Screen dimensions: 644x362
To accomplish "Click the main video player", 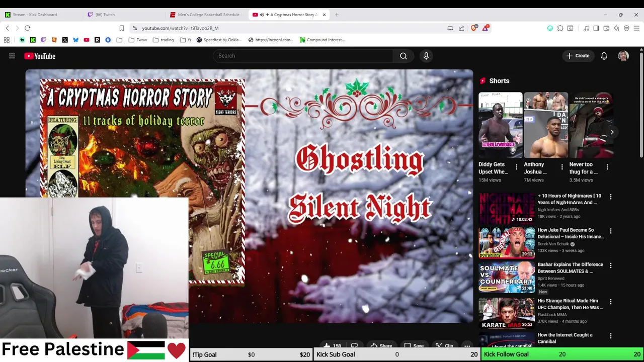I will coord(249,196).
